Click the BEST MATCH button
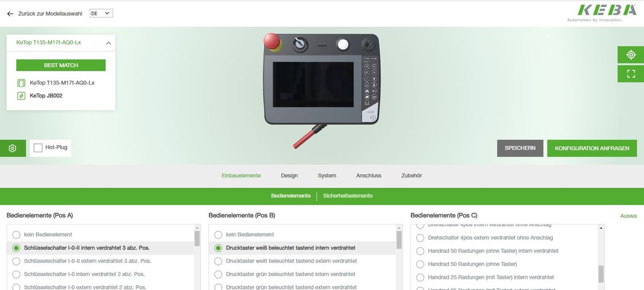This screenshot has width=644, height=290. [x=61, y=65]
